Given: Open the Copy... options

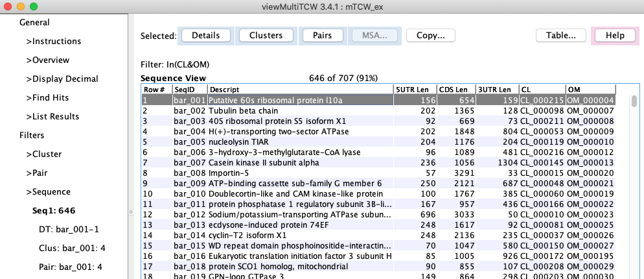Looking at the screenshot, I should click(x=430, y=36).
